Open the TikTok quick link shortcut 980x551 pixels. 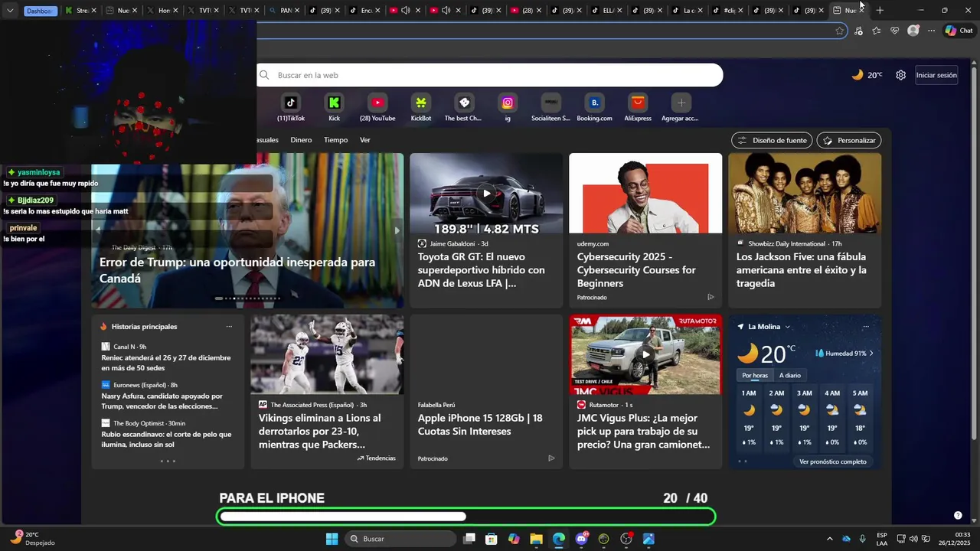tap(291, 108)
